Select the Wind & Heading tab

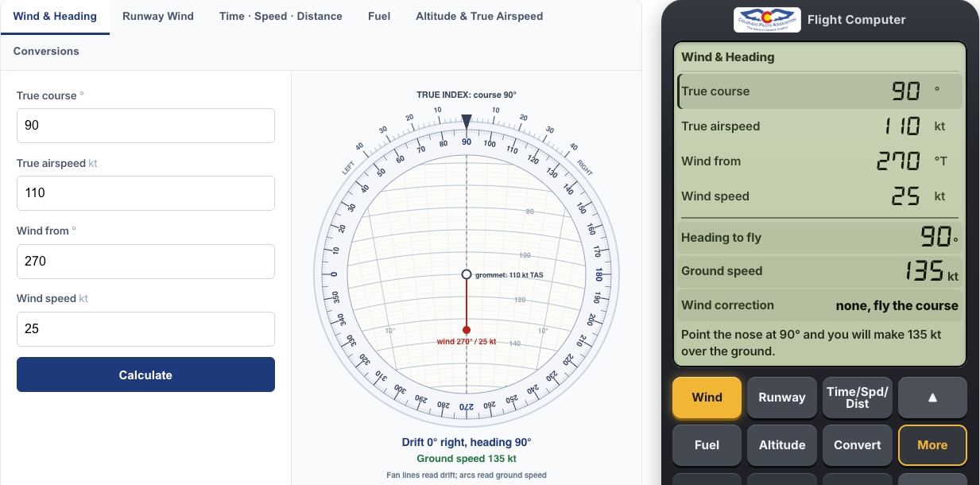(55, 16)
